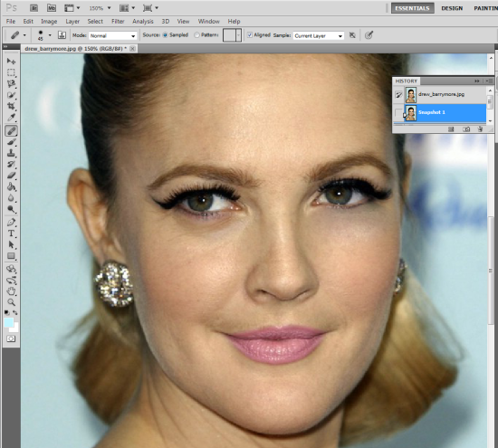Set history brush source to Snapshot 1

click(x=398, y=112)
